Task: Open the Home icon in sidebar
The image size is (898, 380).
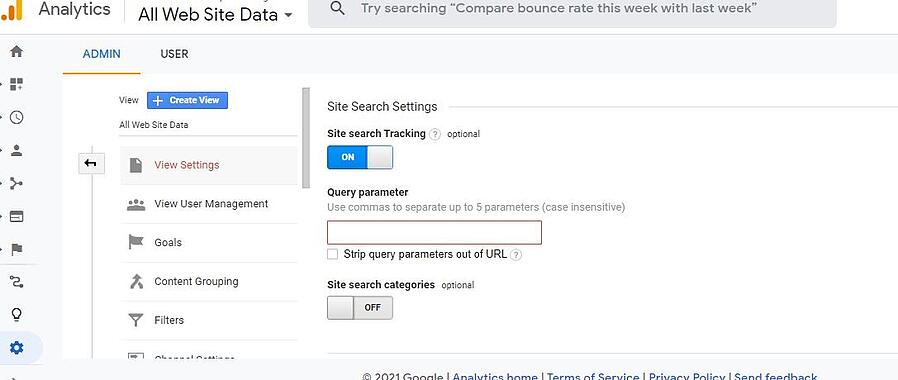Action: point(17,52)
